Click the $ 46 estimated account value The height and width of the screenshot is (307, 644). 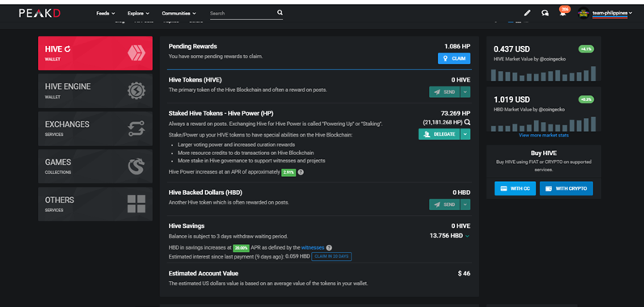pos(464,273)
